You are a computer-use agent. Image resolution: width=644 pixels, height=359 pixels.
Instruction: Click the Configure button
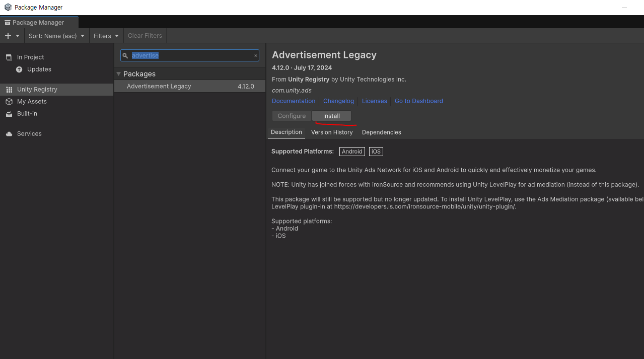[x=292, y=116]
